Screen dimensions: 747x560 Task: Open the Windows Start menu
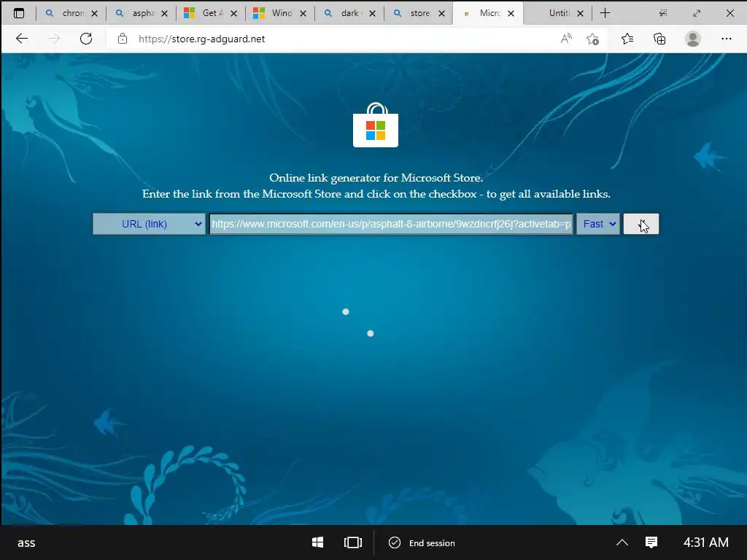pyautogui.click(x=317, y=542)
